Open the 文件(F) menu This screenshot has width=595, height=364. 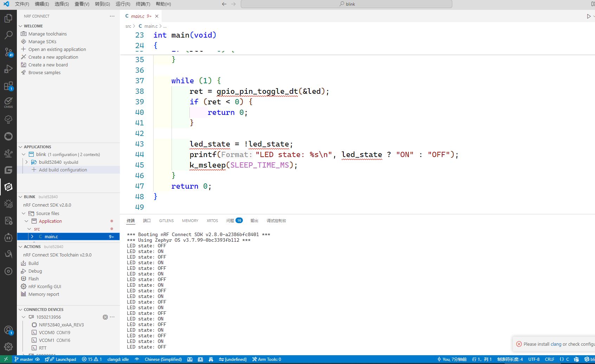click(x=22, y=4)
